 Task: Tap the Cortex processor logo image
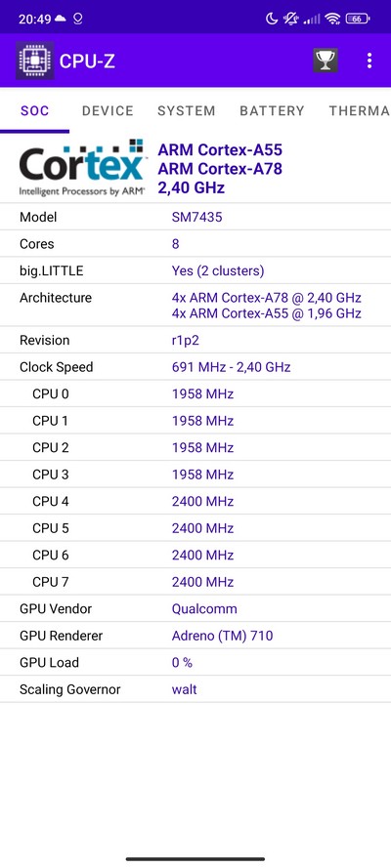pos(81,168)
